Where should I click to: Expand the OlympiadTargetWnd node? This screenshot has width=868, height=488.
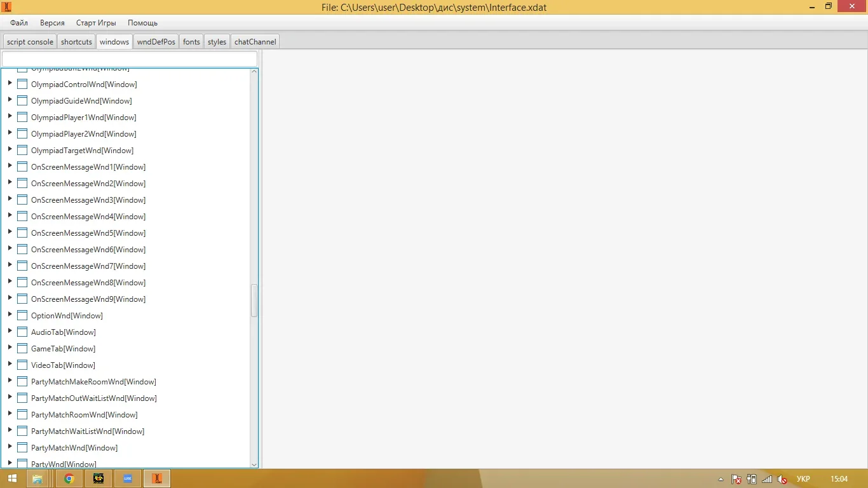9,150
